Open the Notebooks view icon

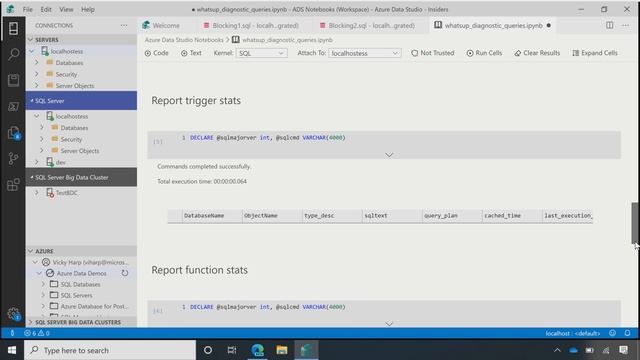coord(13,80)
